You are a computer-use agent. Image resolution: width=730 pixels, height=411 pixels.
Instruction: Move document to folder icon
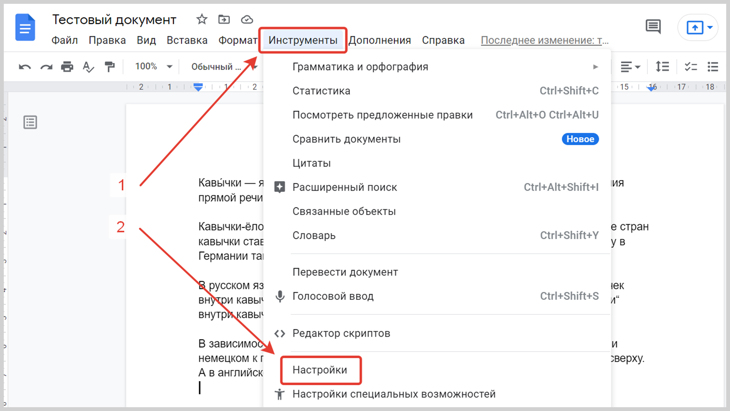pos(224,20)
